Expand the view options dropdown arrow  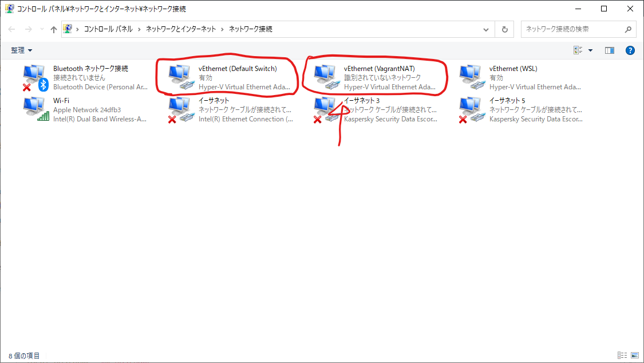point(590,50)
